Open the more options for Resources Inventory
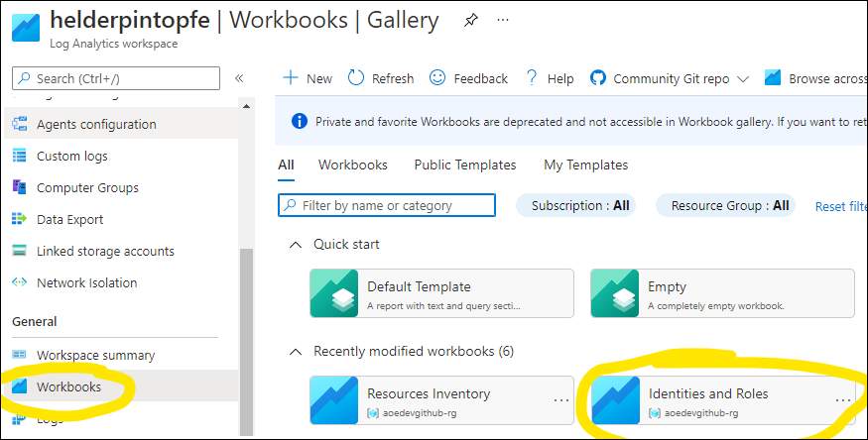868x440 pixels. [x=561, y=399]
